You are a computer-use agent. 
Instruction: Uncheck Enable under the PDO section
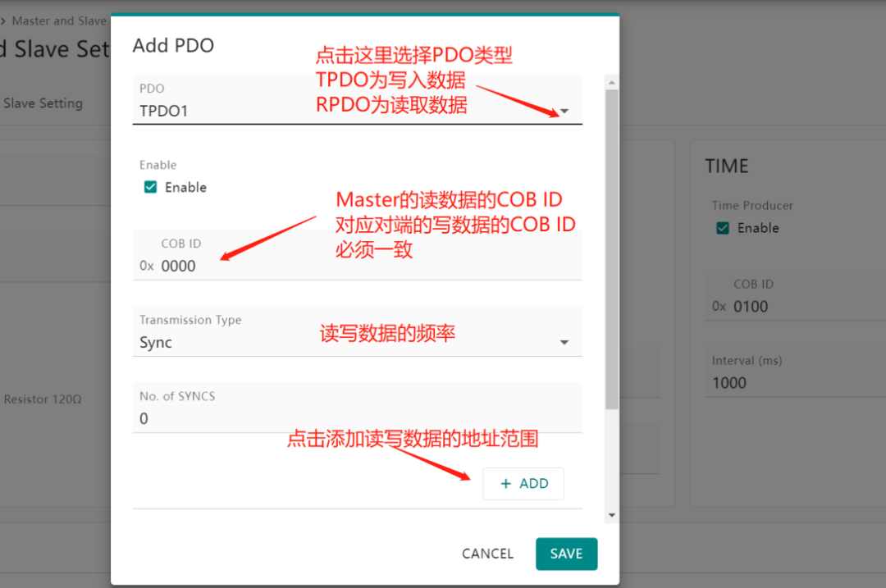tap(149, 187)
